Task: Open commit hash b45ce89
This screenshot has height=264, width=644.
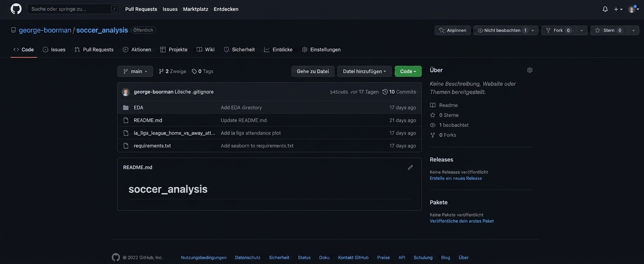Action: pyautogui.click(x=339, y=92)
